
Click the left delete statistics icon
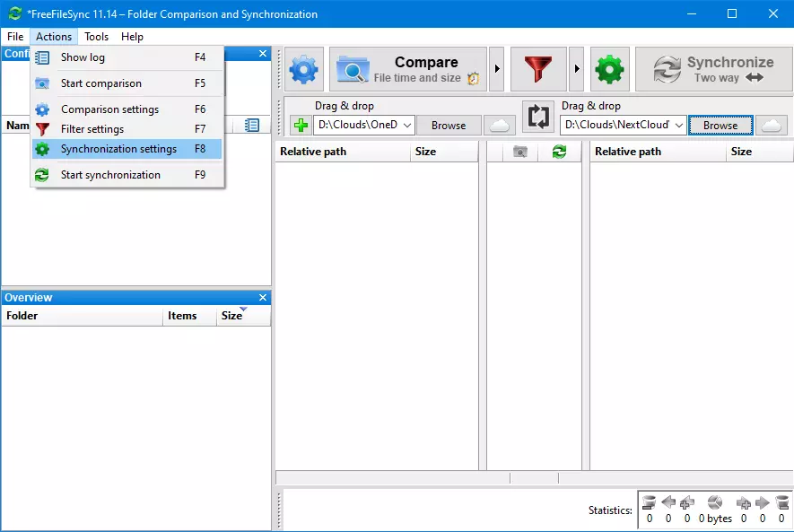coord(650,502)
